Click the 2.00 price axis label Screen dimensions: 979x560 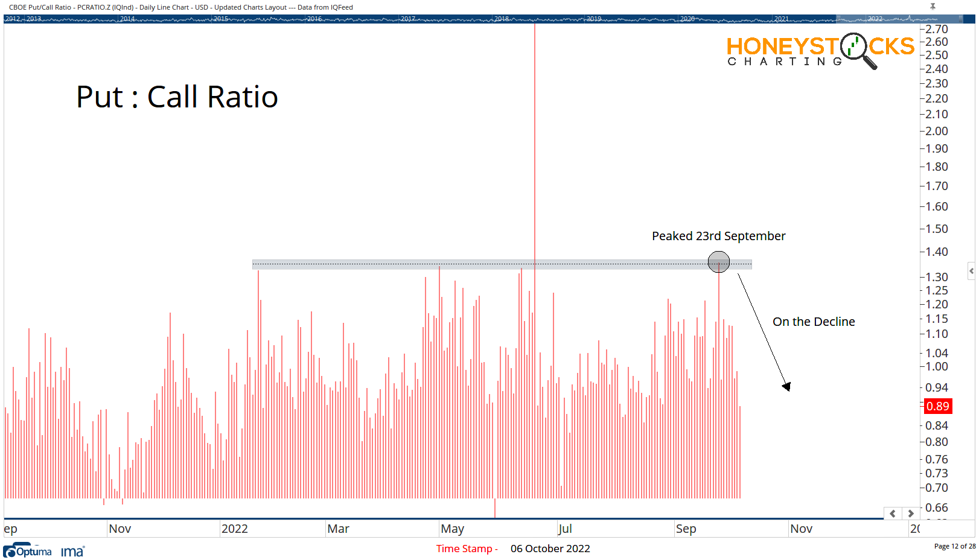(x=937, y=131)
